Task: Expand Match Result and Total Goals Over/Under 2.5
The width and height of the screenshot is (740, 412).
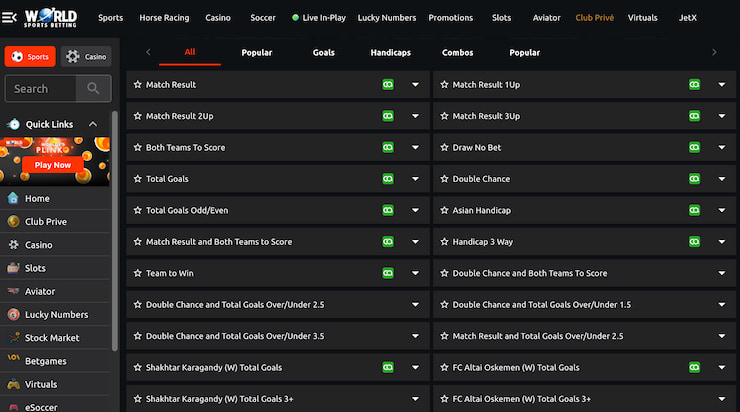Action: point(722,336)
